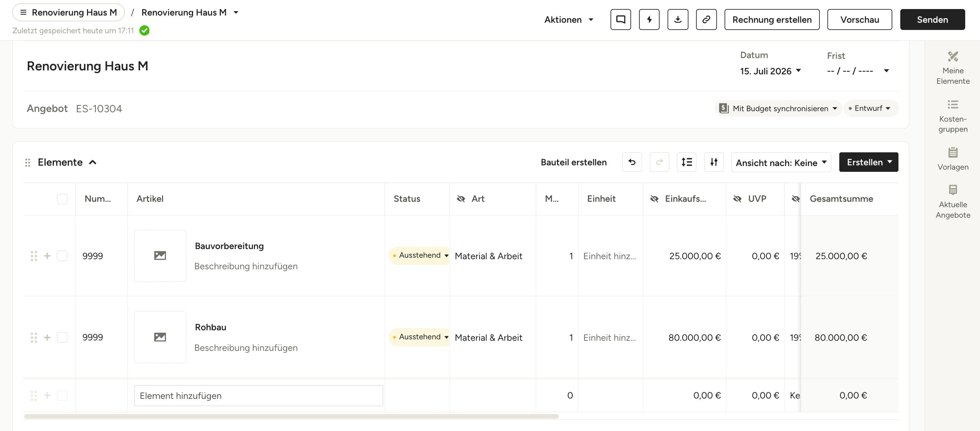The image size is (980, 431).
Task: Click the quote number ES-10304
Action: click(x=99, y=109)
